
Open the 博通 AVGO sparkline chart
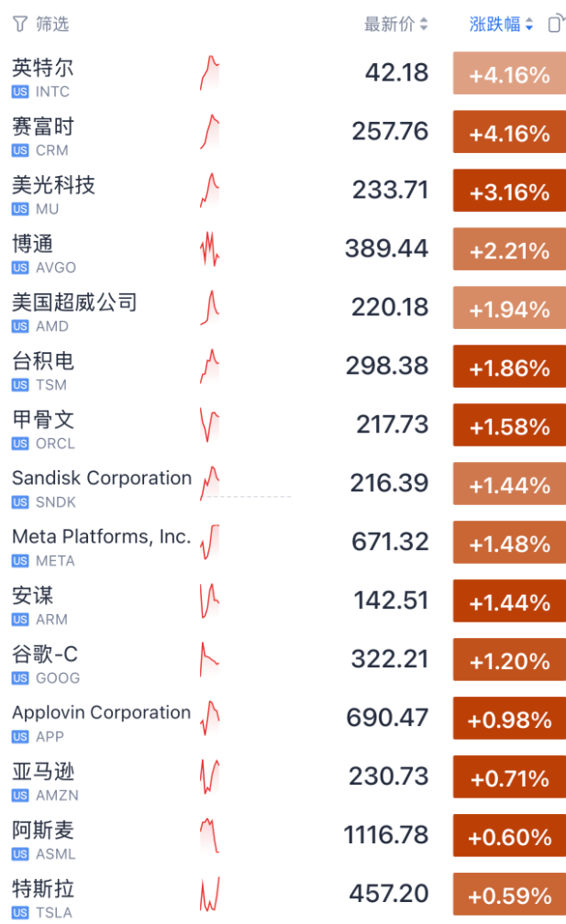[210, 250]
